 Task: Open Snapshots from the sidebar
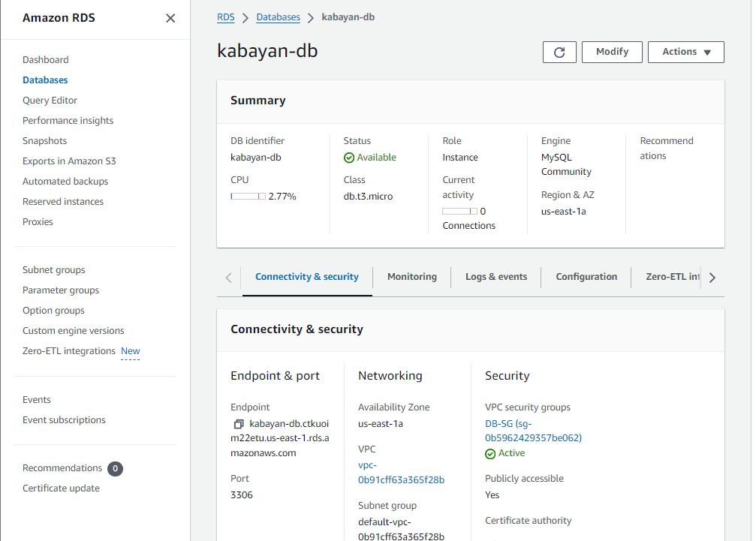(44, 140)
